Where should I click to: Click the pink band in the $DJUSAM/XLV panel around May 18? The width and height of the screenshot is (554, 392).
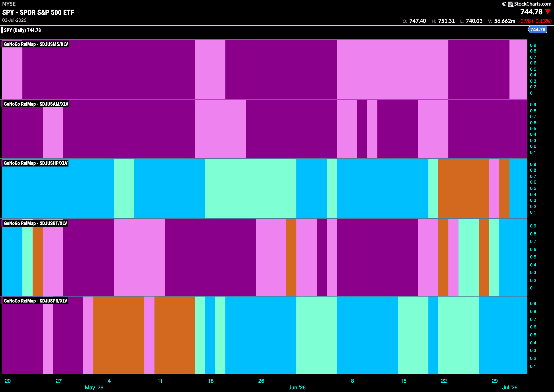coord(220,129)
